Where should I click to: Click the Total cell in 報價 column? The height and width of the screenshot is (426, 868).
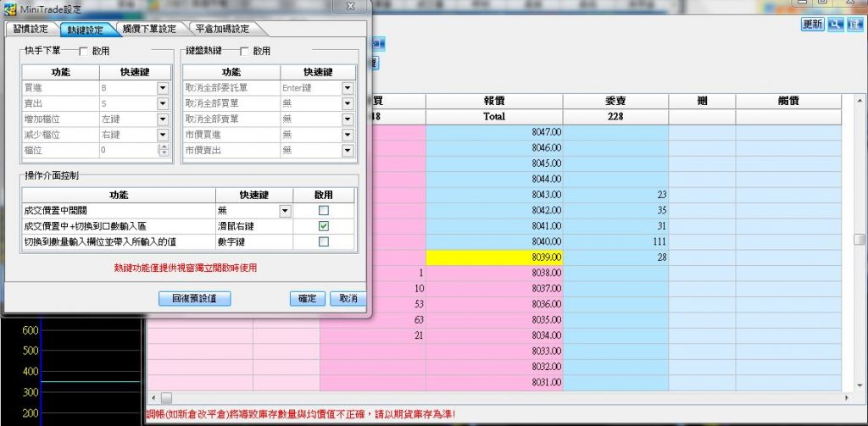coord(494,117)
